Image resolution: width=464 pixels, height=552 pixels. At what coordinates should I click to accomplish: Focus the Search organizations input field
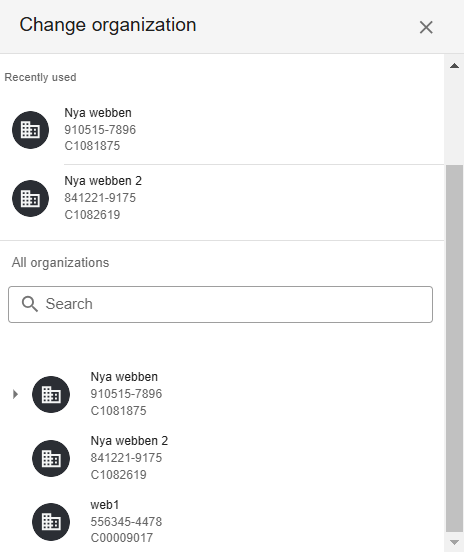[x=220, y=304]
